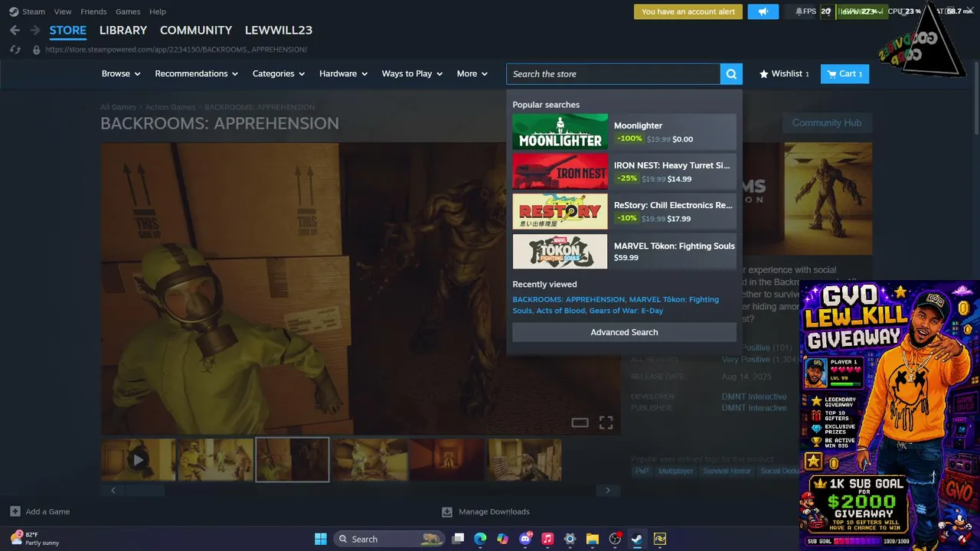Click the Survival Horror tag
The height and width of the screenshot is (551, 980).
(727, 471)
